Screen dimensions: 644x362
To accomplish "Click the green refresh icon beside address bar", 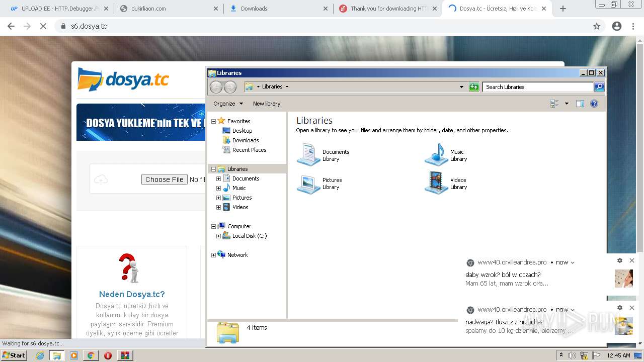I will [x=474, y=87].
